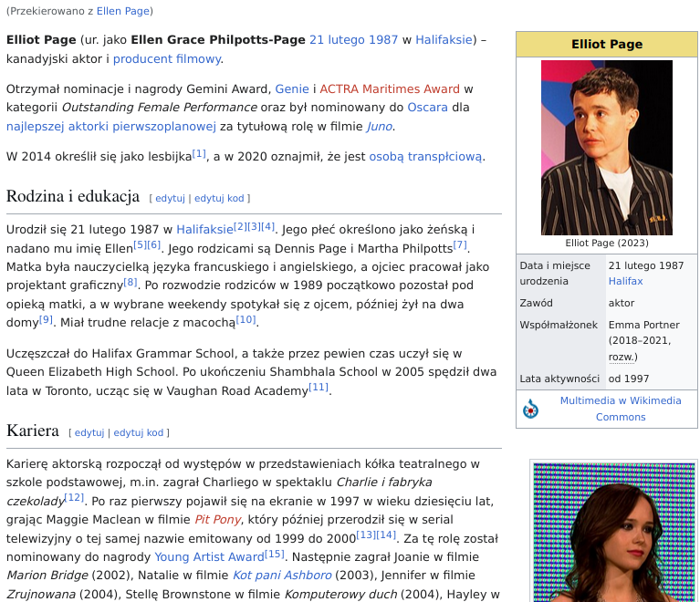The height and width of the screenshot is (602, 700).
Task: Click the Współmałżonek infobox label
Action: (559, 325)
